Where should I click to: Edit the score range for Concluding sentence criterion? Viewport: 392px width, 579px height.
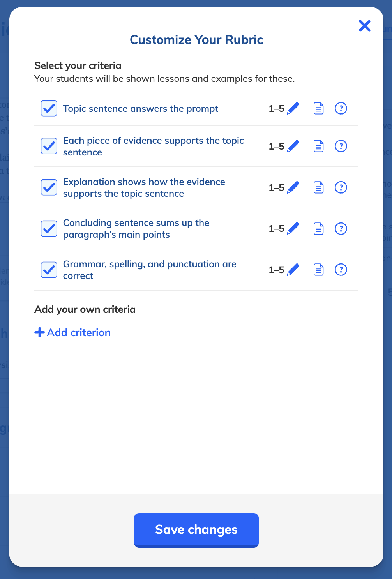294,229
